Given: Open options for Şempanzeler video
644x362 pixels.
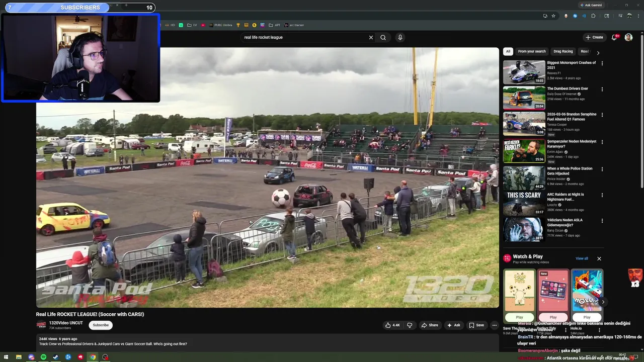Looking at the screenshot, I should click(602, 142).
